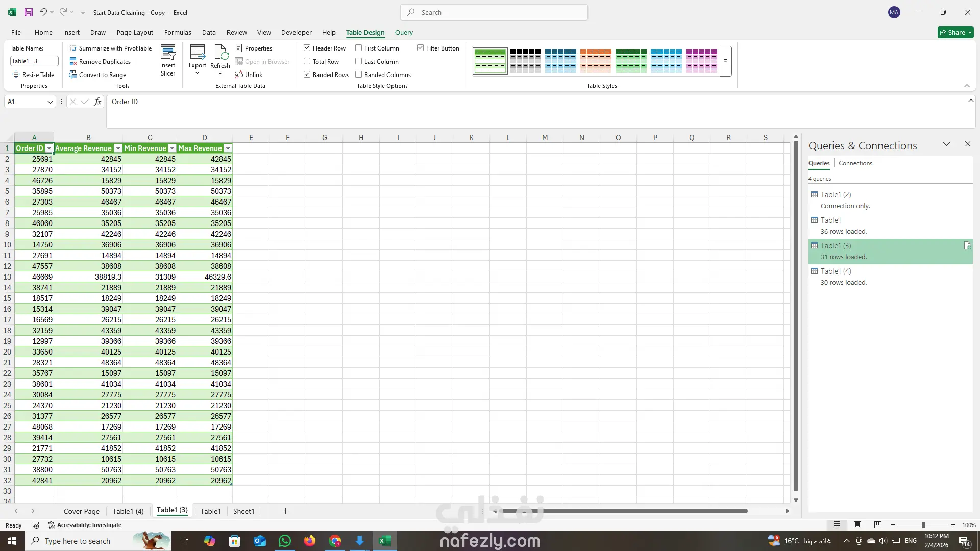Select column B header

[x=88, y=138]
